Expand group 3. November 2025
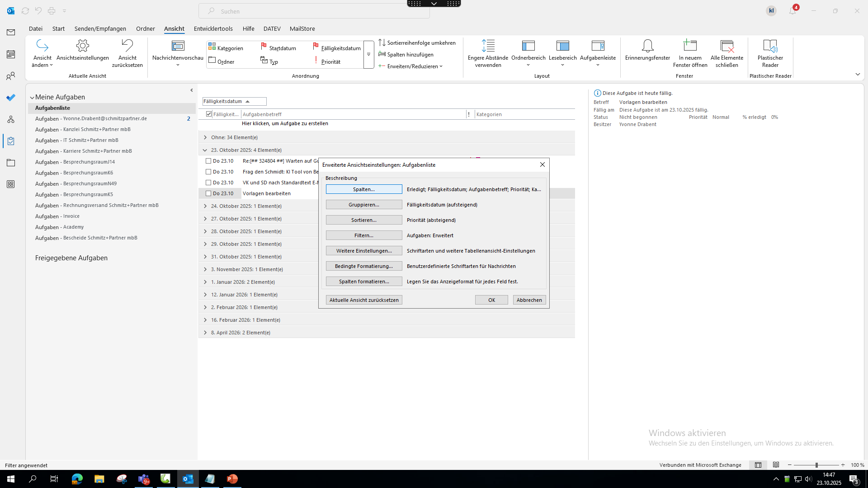The height and width of the screenshot is (488, 868). 205,269
